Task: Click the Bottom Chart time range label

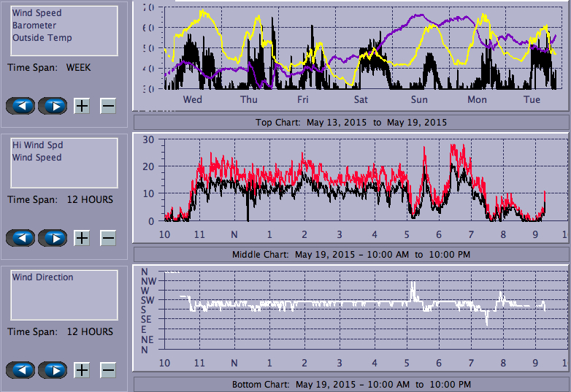Action: [350, 384]
